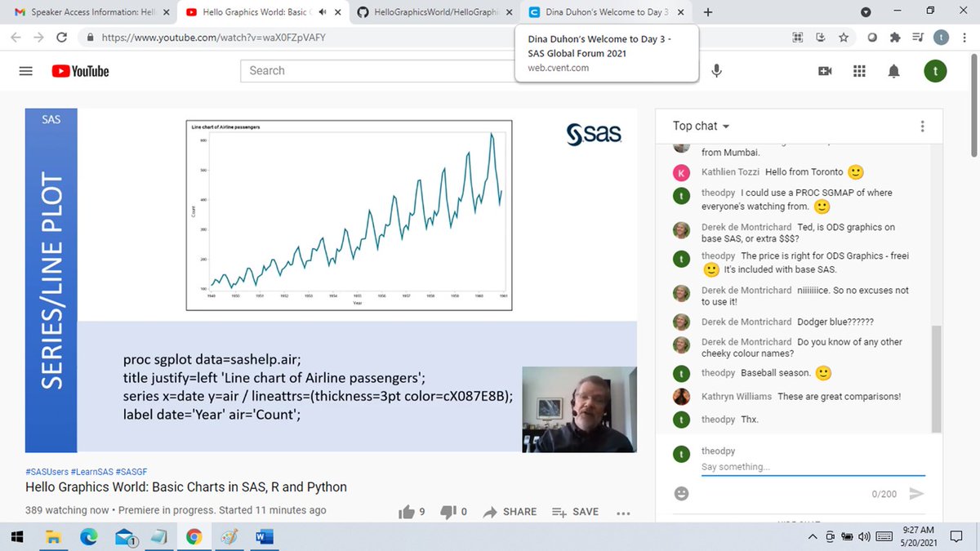Click the #SASUsers hashtag link

click(x=47, y=472)
